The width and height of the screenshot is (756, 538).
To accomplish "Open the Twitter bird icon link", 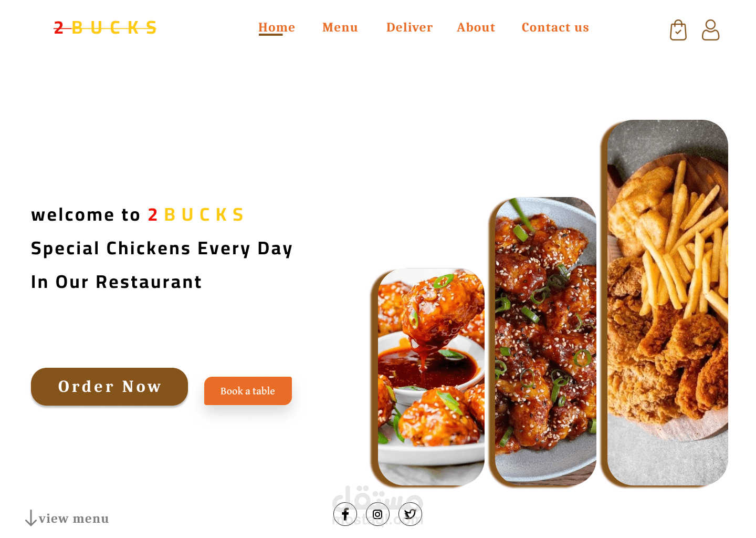I will (x=410, y=514).
